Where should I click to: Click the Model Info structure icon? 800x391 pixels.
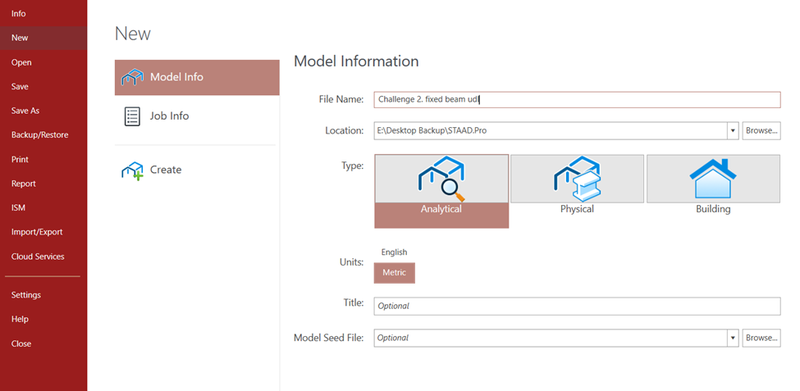132,78
